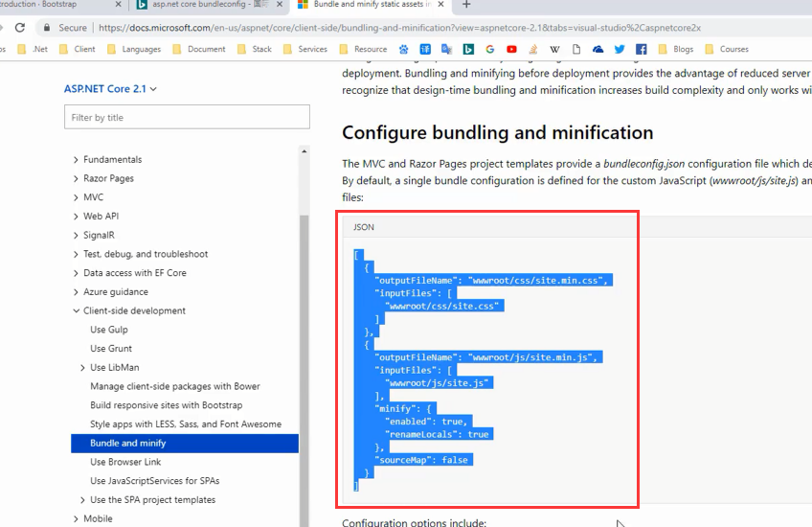Click the sidebar scroll-up arrow
The image size is (812, 527).
[304, 151]
